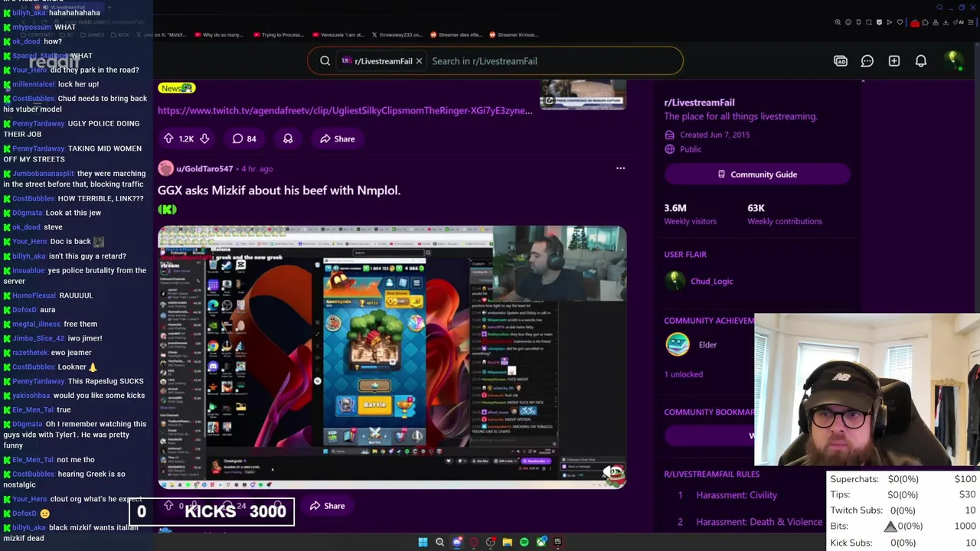
Task: Open Spotify from taskbar
Action: click(524, 542)
